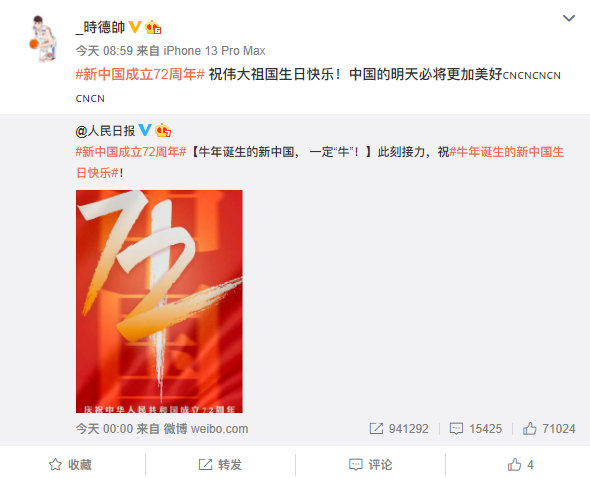Open the _時德帥 username link
This screenshot has height=479, width=590.
(x=100, y=27)
